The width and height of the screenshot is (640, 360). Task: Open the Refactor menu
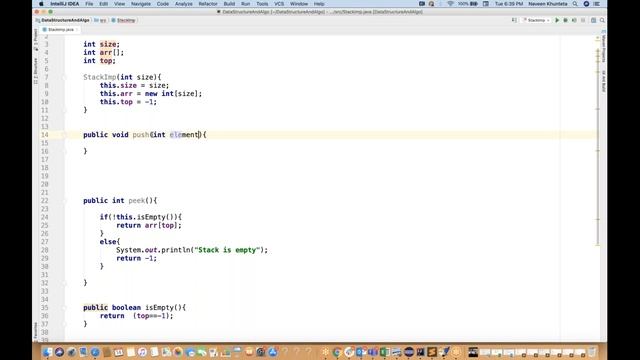208,4
